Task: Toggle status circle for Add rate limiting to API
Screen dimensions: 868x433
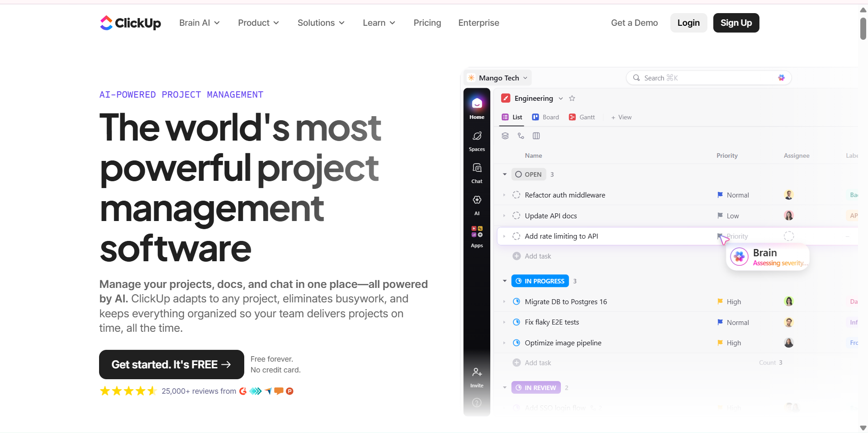Action: click(517, 236)
